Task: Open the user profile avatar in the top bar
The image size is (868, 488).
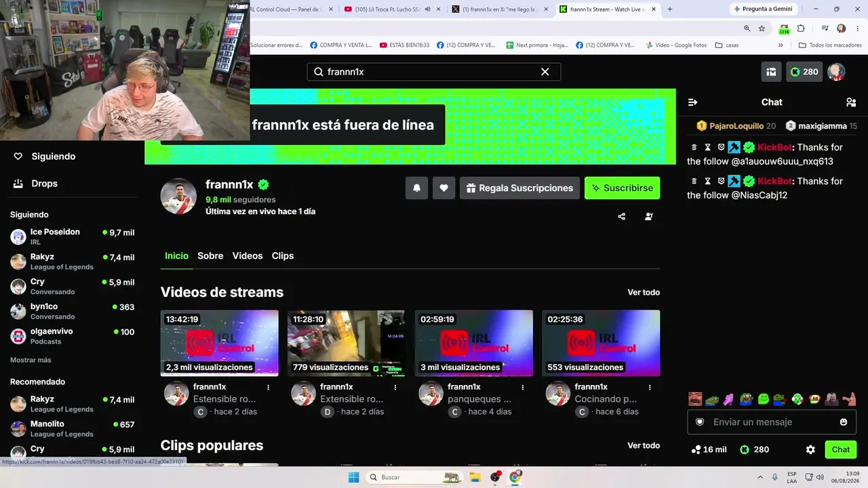Action: pos(836,72)
